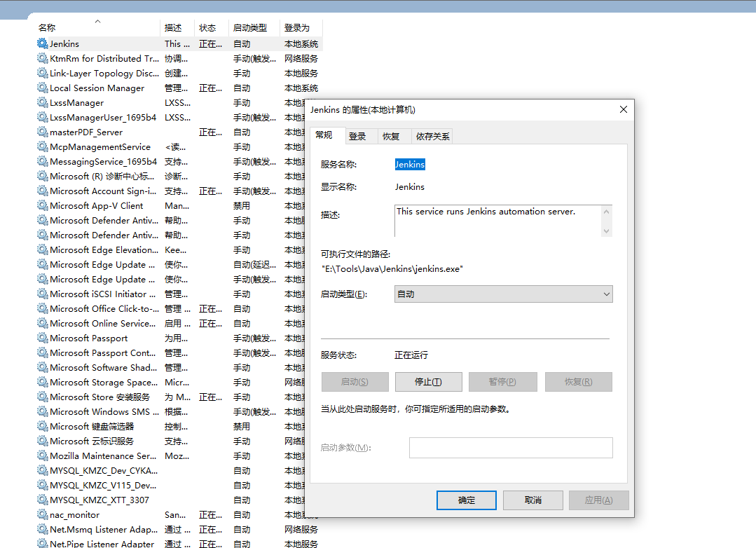Click the 启动参数 input field
This screenshot has height=548, width=756.
pyautogui.click(x=511, y=448)
